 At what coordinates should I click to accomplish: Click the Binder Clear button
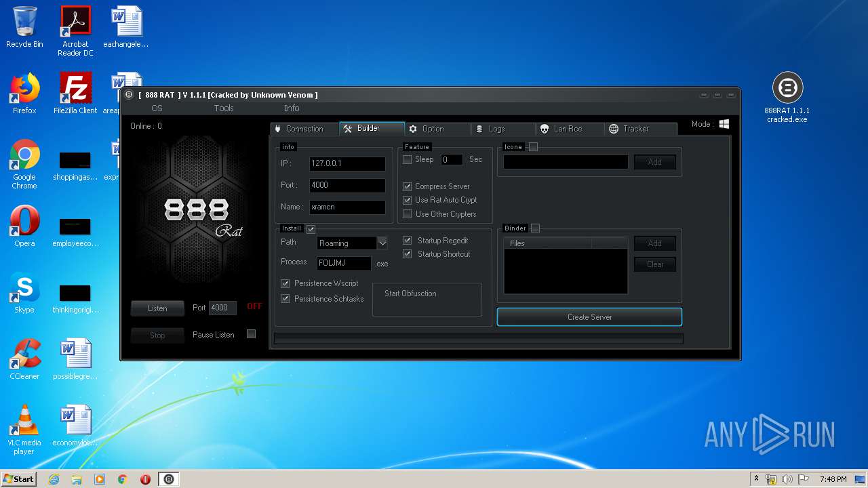pyautogui.click(x=655, y=264)
